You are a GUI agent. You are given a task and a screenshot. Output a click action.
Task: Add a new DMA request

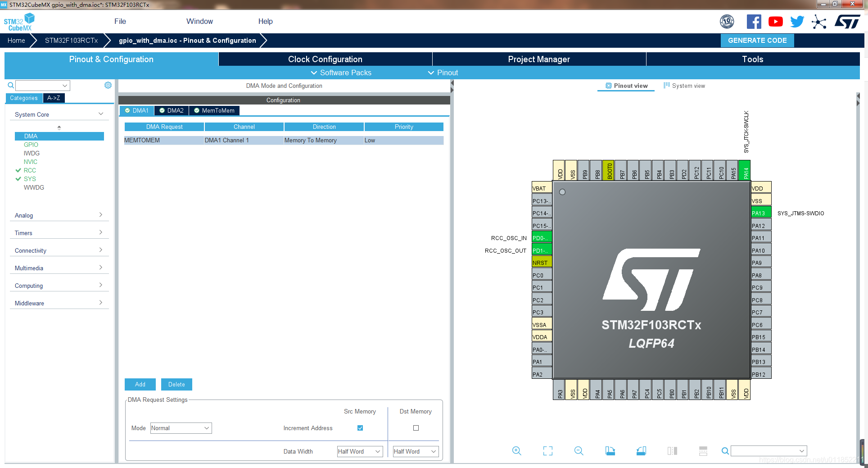coord(140,384)
